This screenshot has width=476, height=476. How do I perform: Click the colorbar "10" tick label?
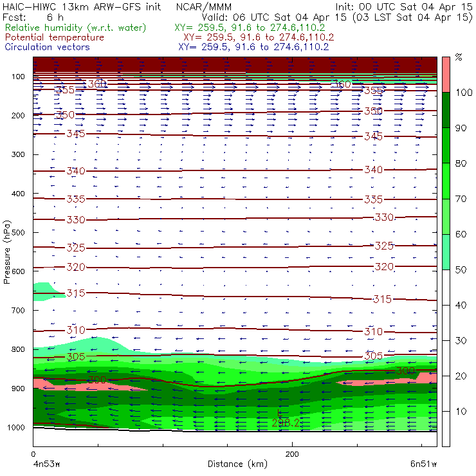tap(461, 411)
